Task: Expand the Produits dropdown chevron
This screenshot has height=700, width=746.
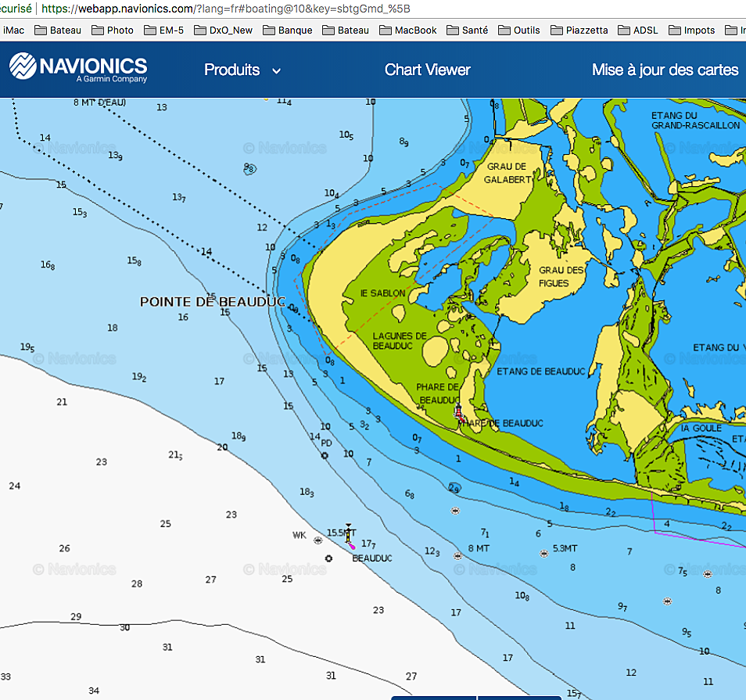Action: [276, 71]
